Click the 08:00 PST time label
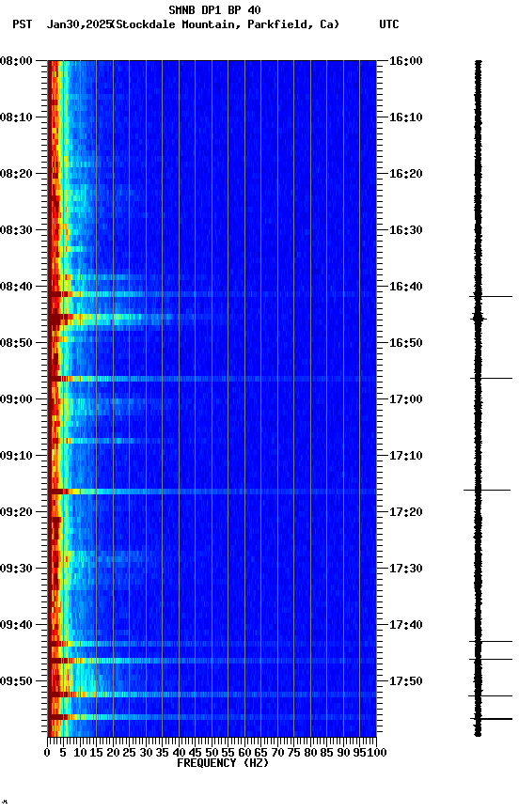This screenshot has width=519, height=812. pyautogui.click(x=16, y=61)
